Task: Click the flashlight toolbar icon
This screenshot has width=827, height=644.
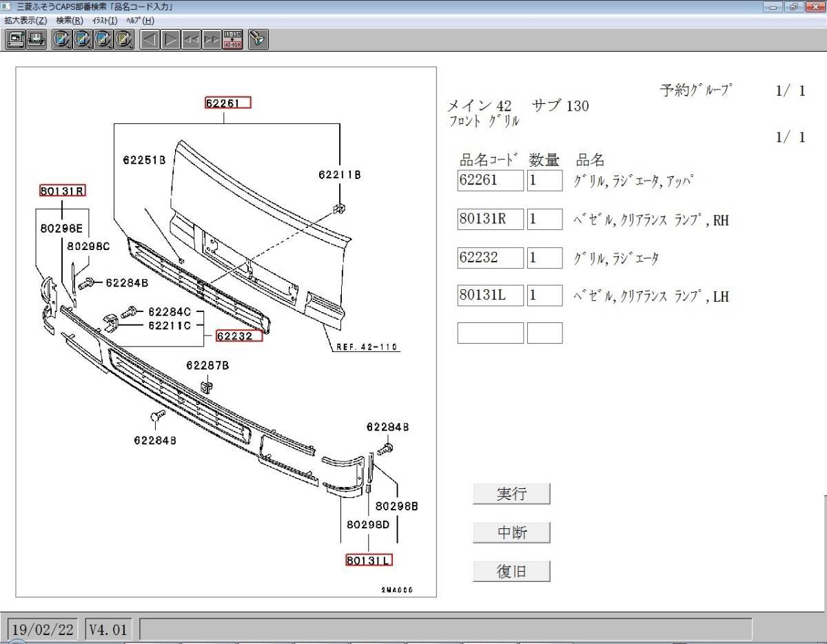Action: (x=258, y=39)
